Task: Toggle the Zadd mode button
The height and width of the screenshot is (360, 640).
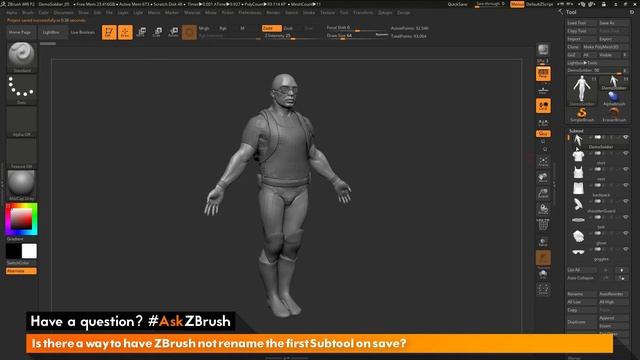Action: (271, 28)
